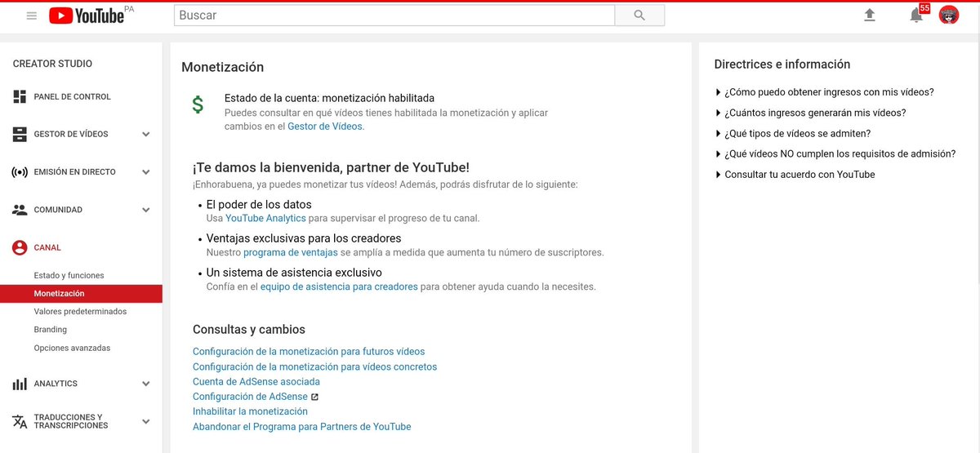Click the Creator Studio heading
Screen dimensions: 980x453
[52, 64]
